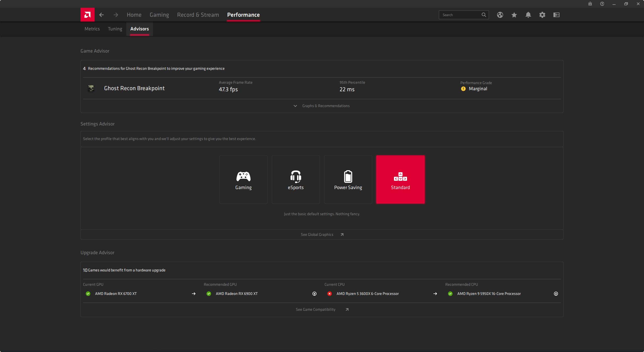Open the See Game Compatibility link
Image resolution: width=644 pixels, height=352 pixels.
click(315, 310)
